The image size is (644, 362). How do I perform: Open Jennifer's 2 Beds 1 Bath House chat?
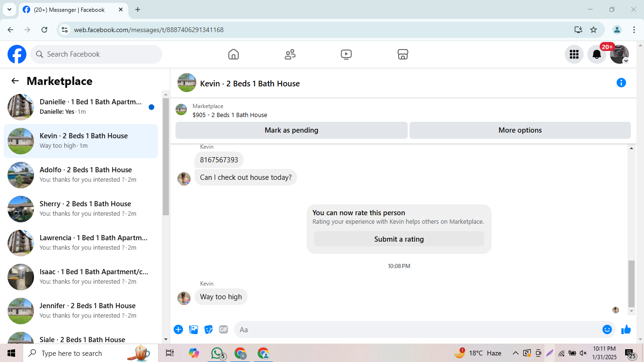(x=81, y=311)
